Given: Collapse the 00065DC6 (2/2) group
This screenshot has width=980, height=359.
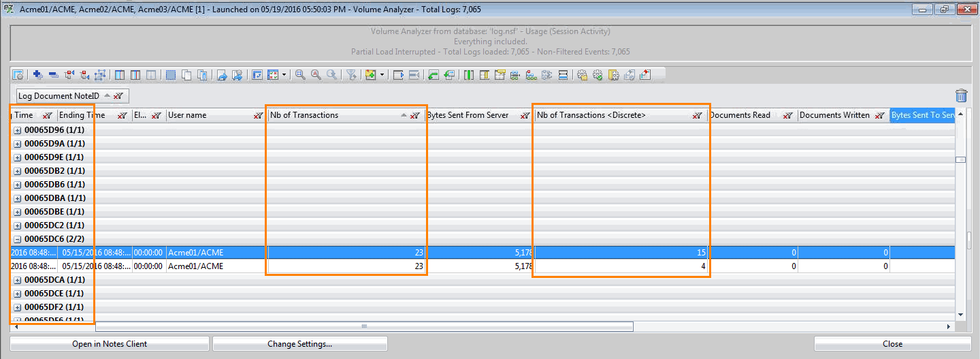Looking at the screenshot, I should (17, 239).
